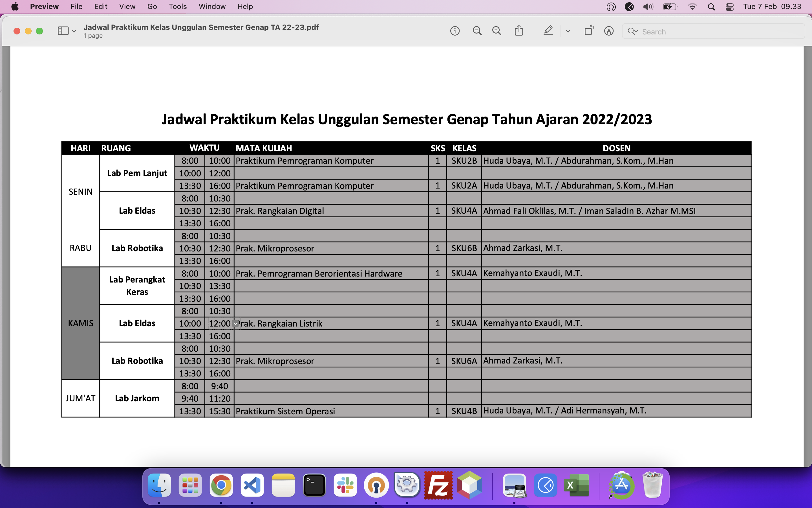Rotate the page with the Rotate icon
This screenshot has height=508, width=812.
coord(589,30)
